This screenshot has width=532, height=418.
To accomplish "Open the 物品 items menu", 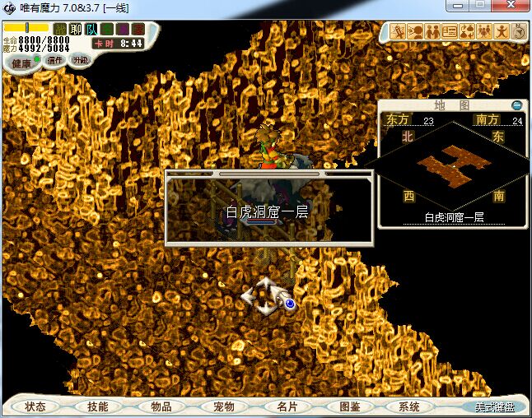I will [149, 406].
